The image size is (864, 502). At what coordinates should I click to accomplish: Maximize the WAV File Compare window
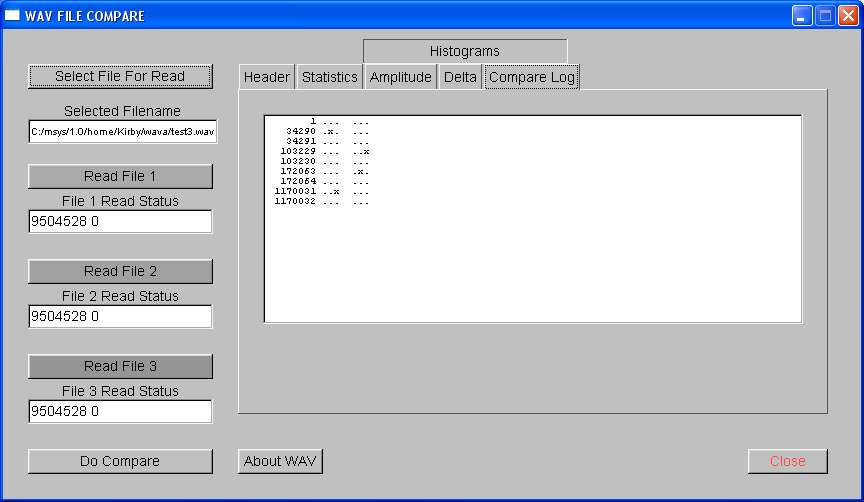tap(825, 15)
